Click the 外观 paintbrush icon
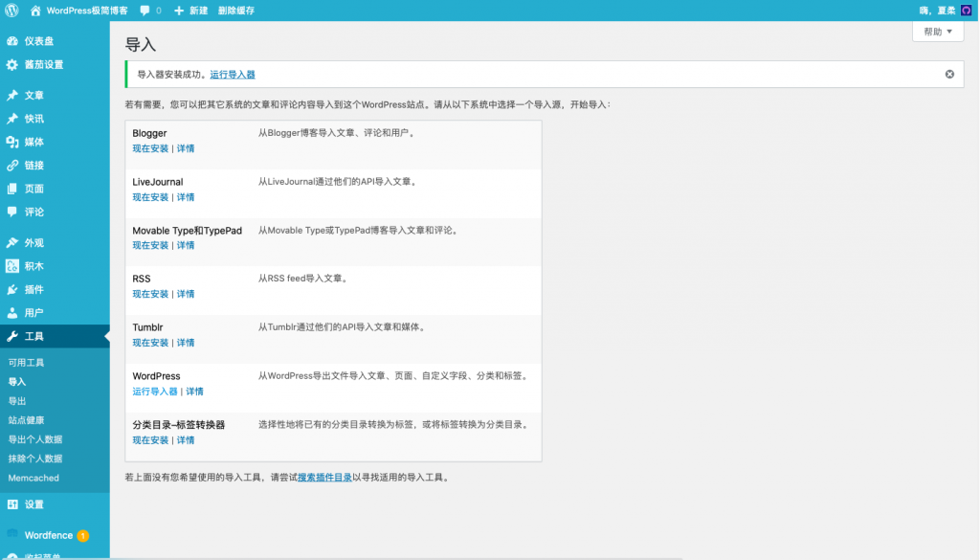The height and width of the screenshot is (560, 980). click(x=12, y=242)
